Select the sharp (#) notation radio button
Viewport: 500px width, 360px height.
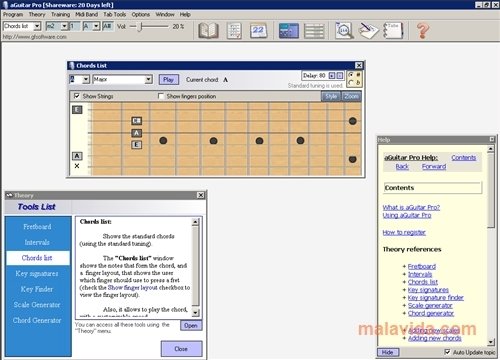pyautogui.click(x=351, y=75)
